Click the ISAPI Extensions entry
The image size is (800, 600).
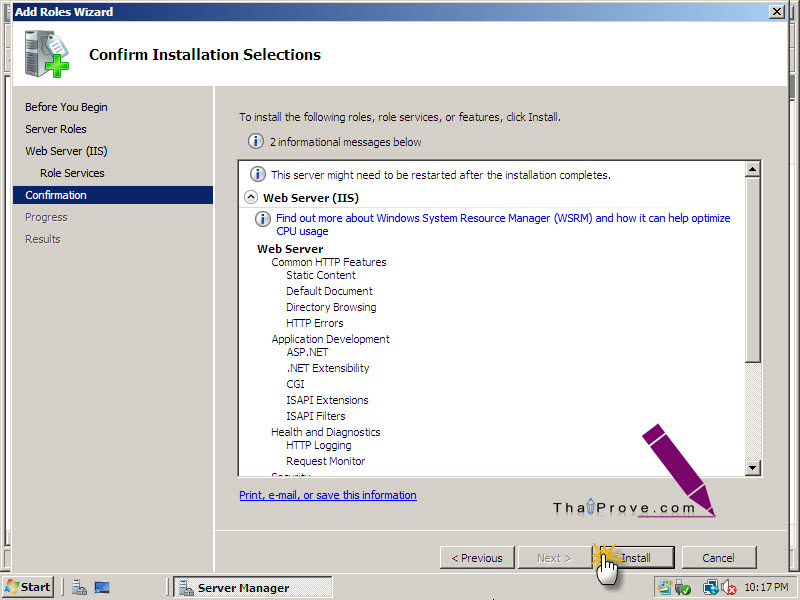coord(327,400)
